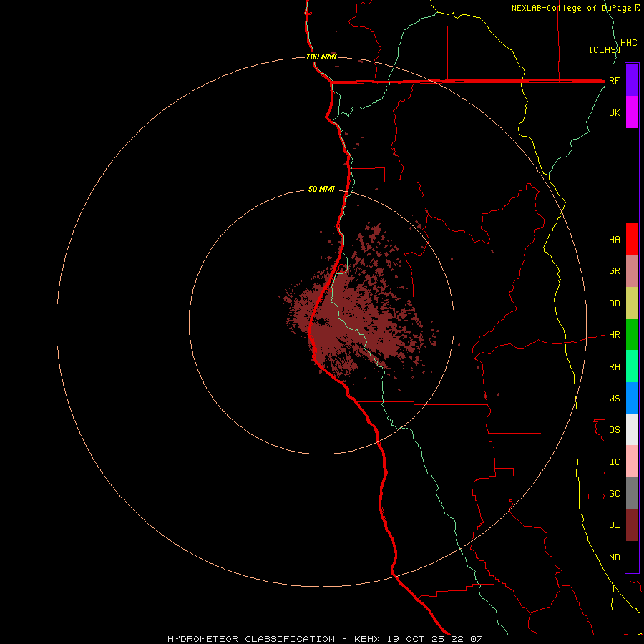Click the dark radar site hole in echo
The width and height of the screenshot is (644, 644).
[x=321, y=321]
